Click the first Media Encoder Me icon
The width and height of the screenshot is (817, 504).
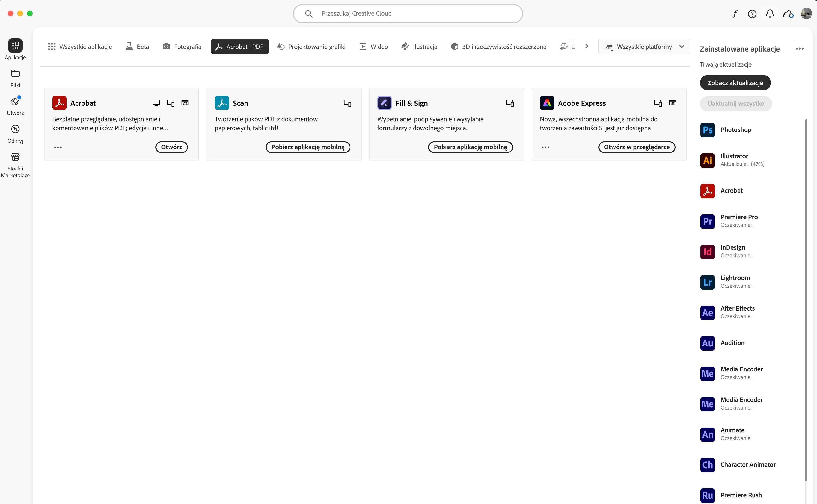pos(707,374)
